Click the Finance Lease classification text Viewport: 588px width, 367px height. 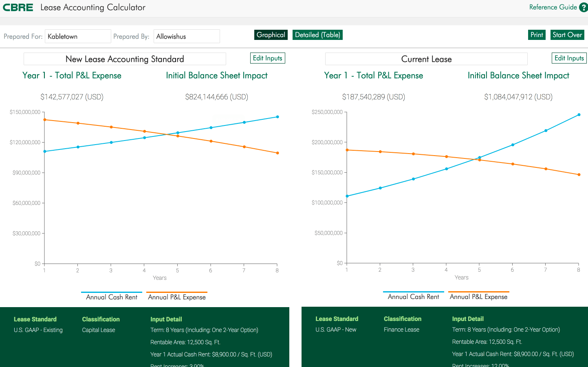click(401, 330)
